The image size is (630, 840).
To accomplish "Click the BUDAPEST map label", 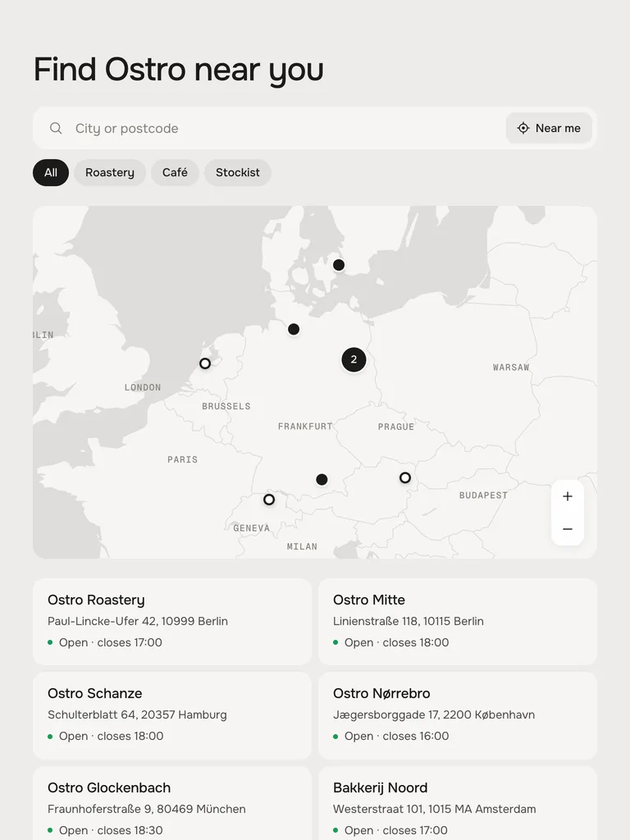I will 483,495.
